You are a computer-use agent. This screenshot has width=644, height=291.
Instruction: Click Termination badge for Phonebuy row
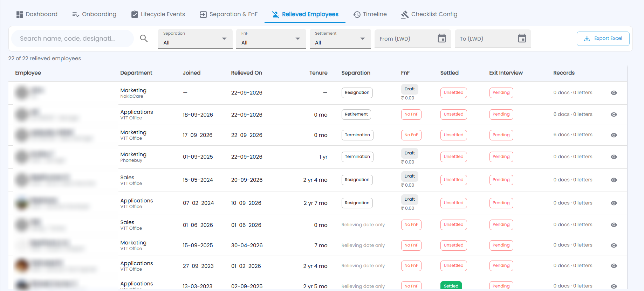coord(357,157)
